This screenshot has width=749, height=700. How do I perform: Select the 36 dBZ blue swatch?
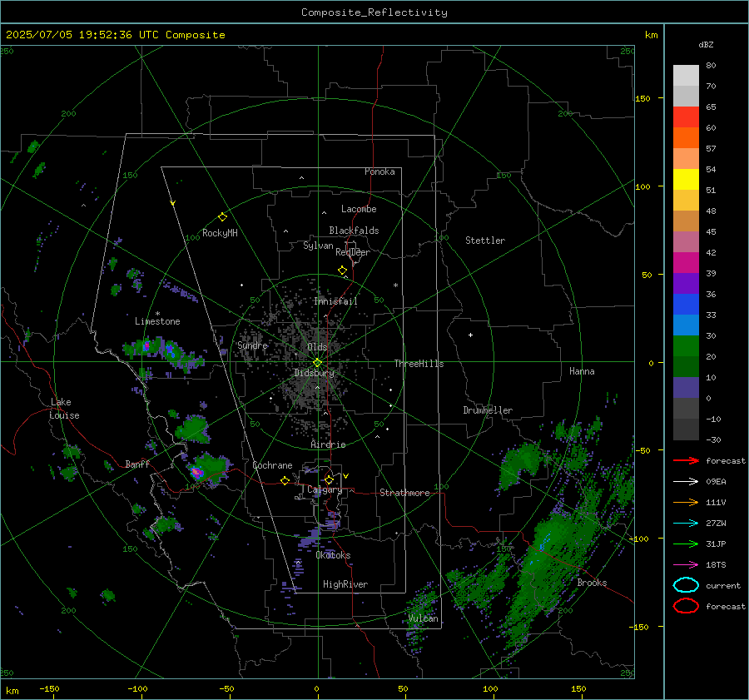(x=686, y=304)
